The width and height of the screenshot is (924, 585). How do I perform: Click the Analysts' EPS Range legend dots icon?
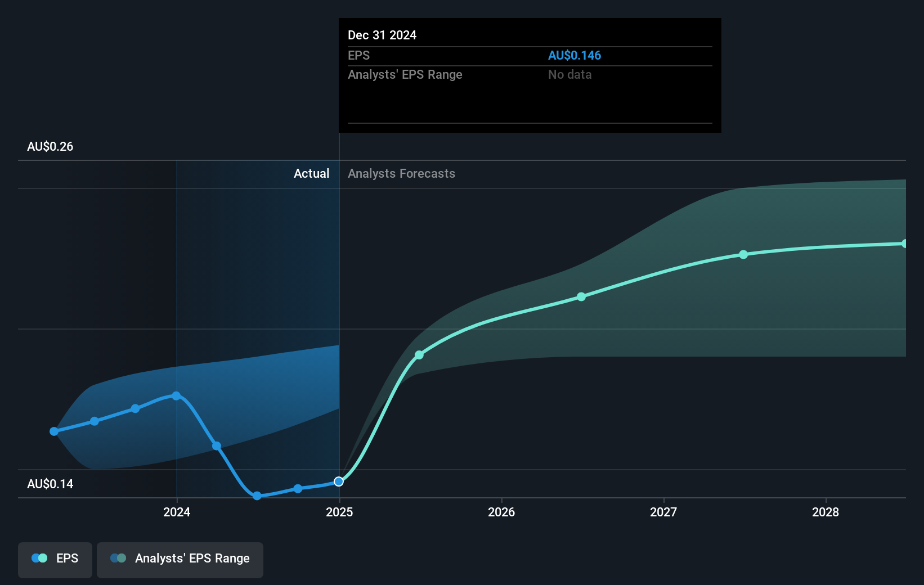tap(118, 558)
